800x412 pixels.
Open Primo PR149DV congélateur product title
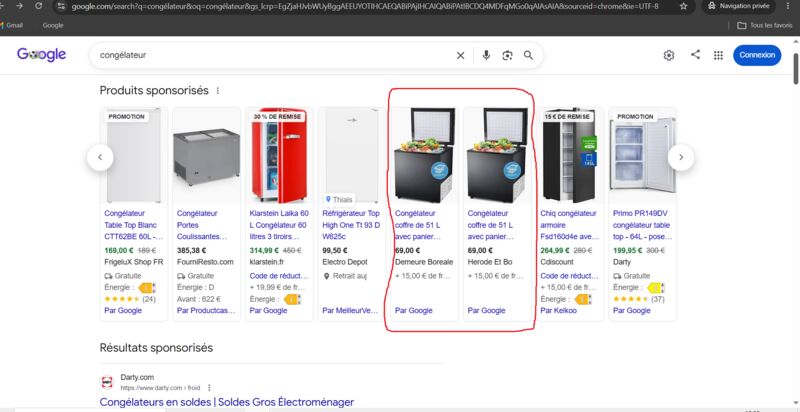pos(642,225)
